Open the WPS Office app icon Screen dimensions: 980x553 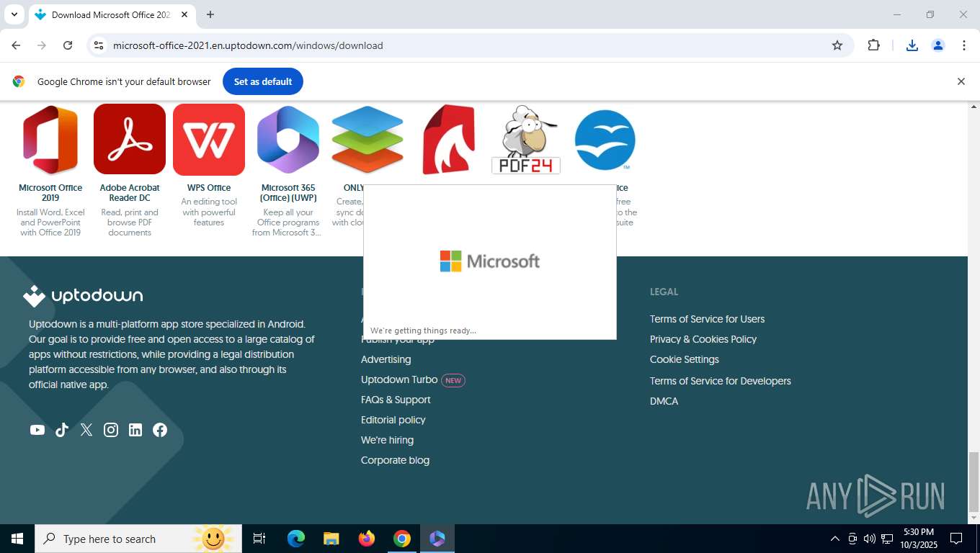pyautogui.click(x=209, y=140)
